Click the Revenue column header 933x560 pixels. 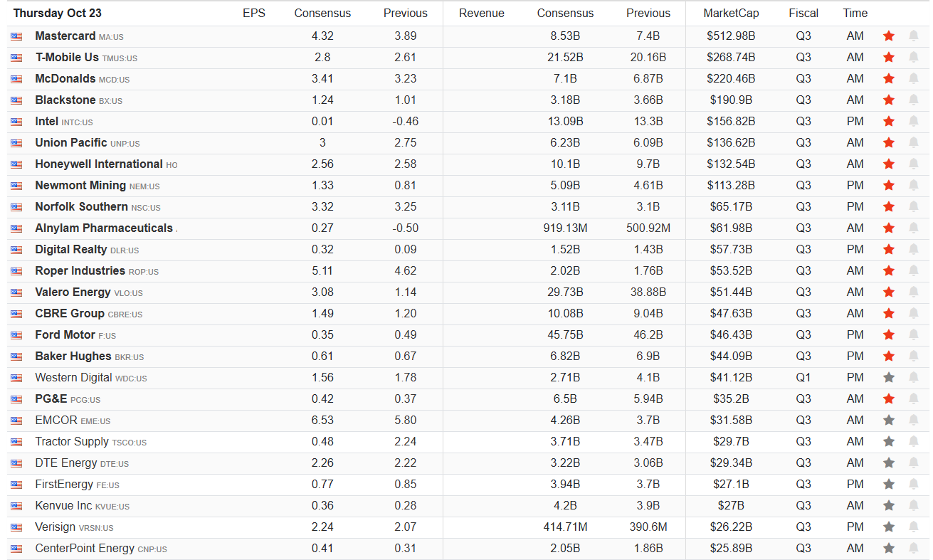click(x=481, y=13)
